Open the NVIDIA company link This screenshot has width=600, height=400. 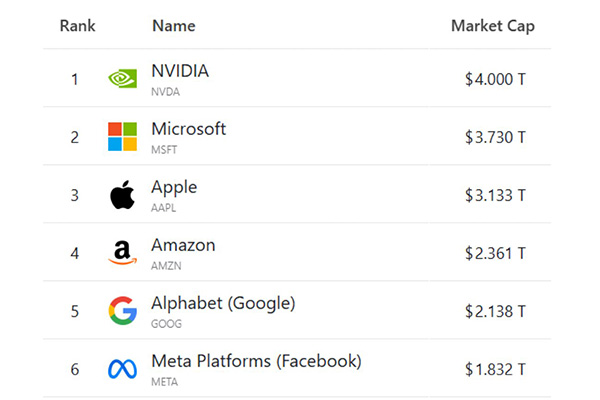click(x=180, y=71)
